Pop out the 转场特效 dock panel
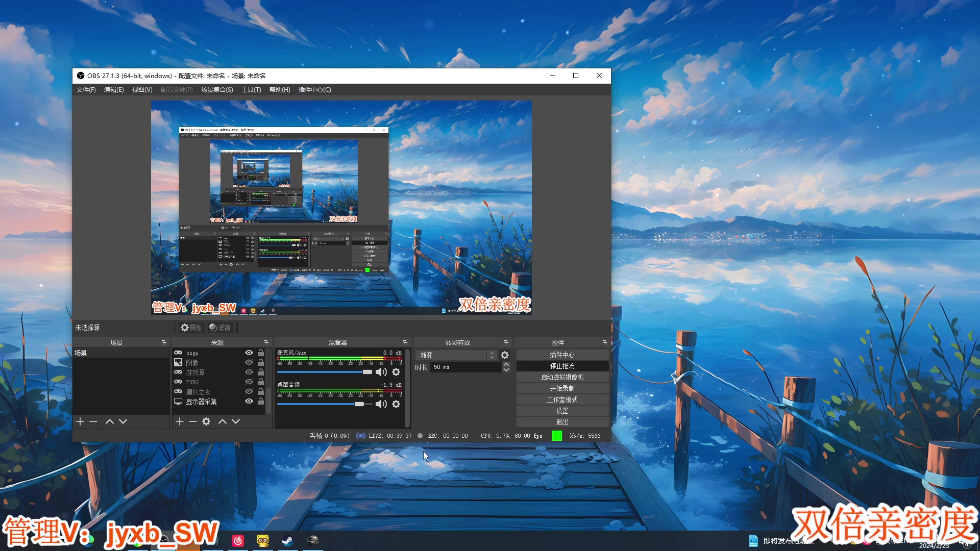Screen dimensions: 980x551 (506, 342)
